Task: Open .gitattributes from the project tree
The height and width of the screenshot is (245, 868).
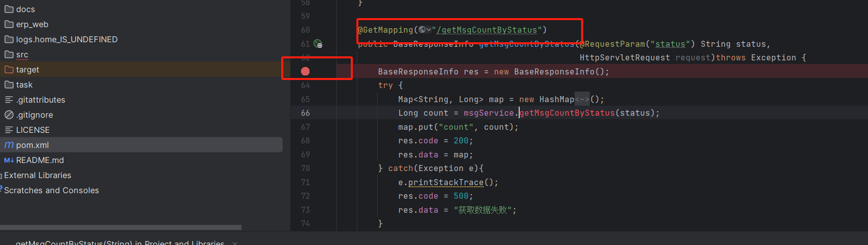Action: coord(141,100)
